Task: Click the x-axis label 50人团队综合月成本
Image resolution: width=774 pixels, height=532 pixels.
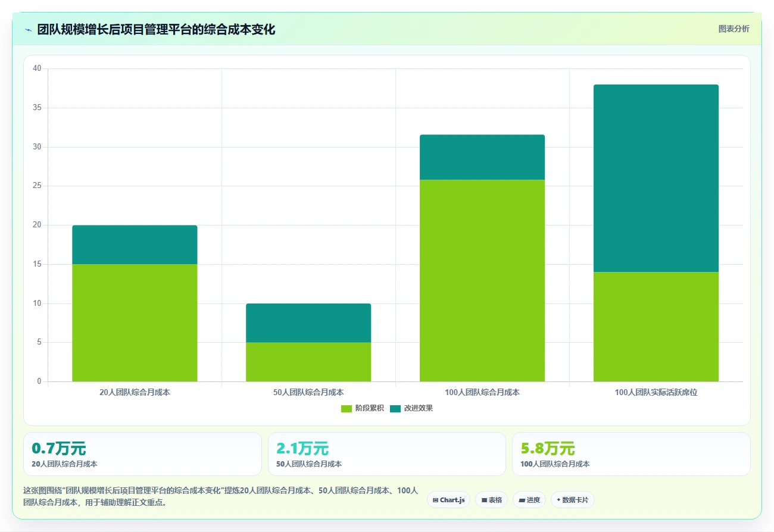Action: point(308,393)
